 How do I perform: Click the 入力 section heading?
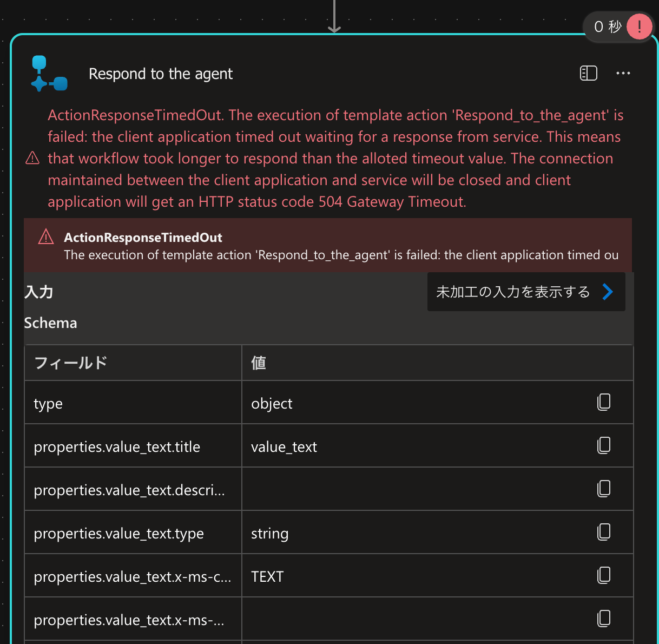click(39, 292)
